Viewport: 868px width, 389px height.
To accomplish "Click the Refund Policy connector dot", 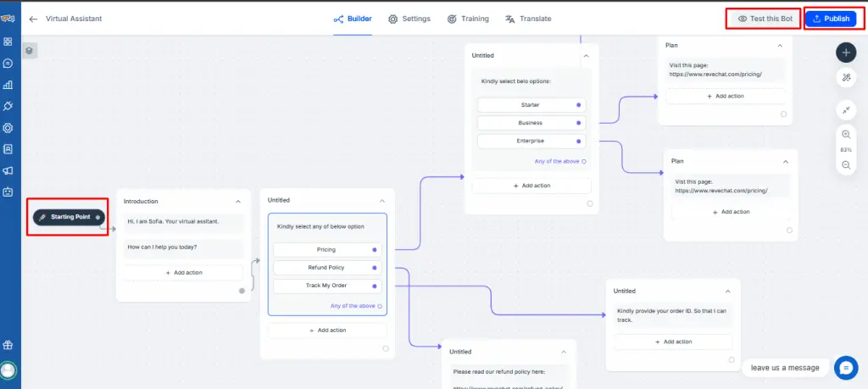I will [375, 268].
